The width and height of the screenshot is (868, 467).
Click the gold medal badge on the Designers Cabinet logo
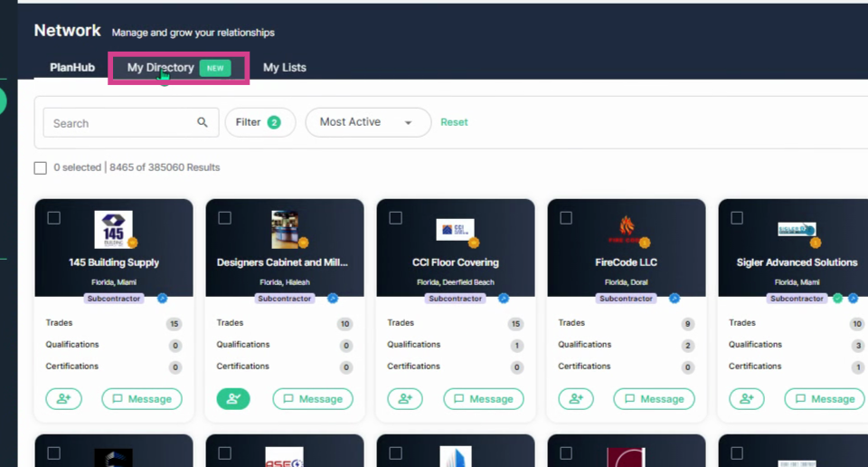click(303, 243)
